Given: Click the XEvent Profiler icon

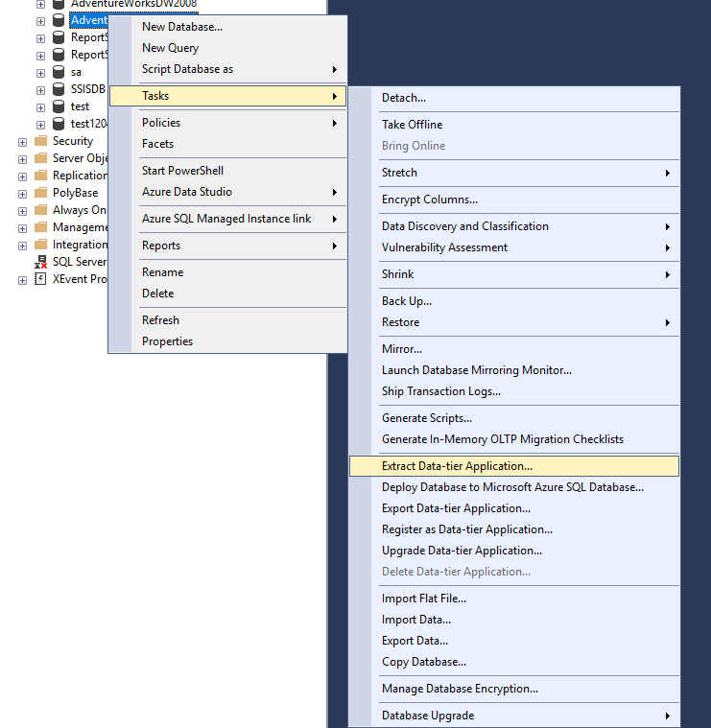Looking at the screenshot, I should [x=41, y=278].
